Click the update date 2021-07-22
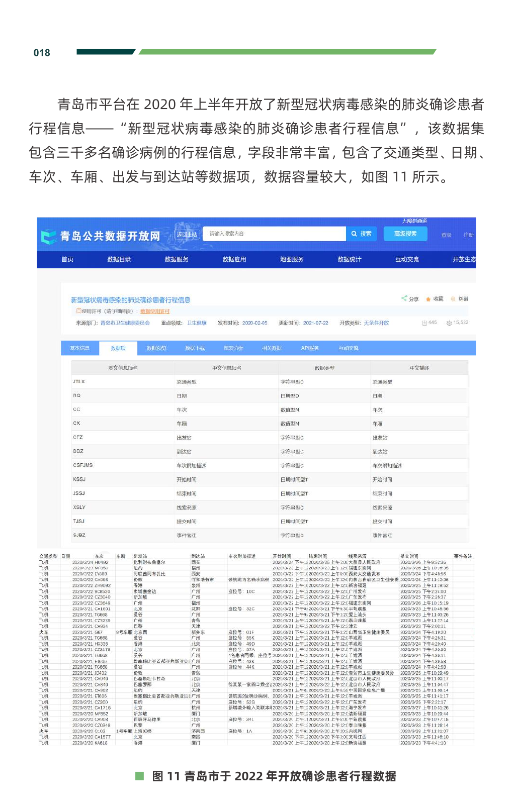The image size is (513, 812). (316, 323)
